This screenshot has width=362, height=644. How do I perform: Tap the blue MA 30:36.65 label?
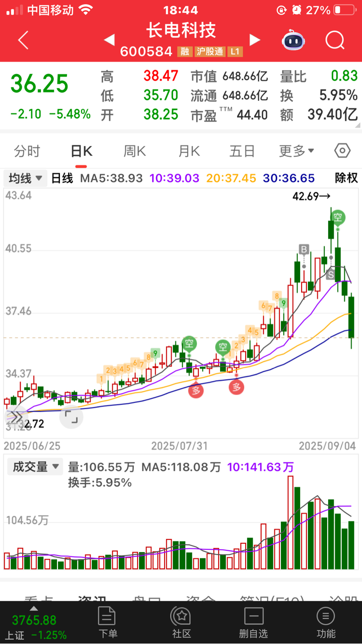click(288, 178)
